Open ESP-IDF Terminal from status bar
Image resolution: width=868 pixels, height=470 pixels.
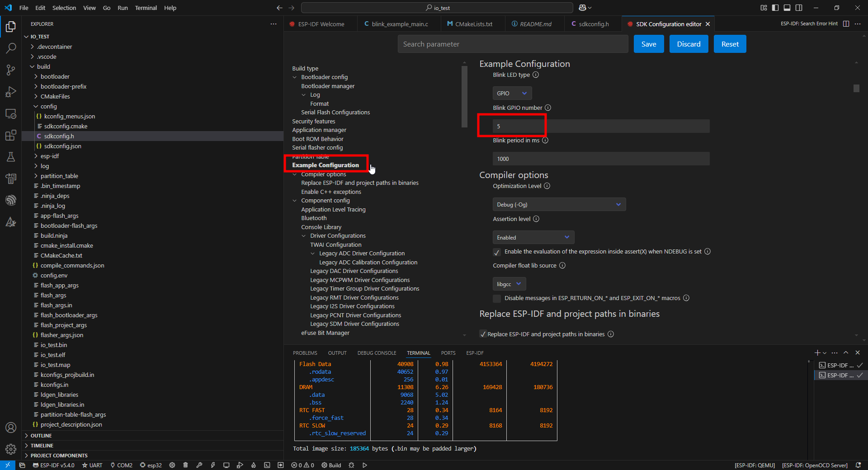point(267,465)
